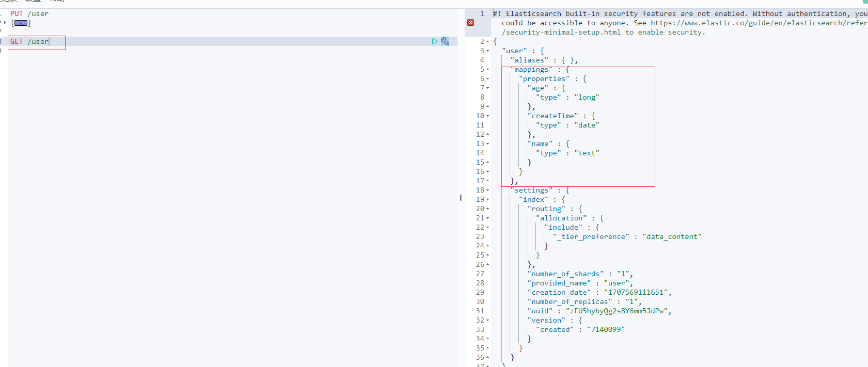The height and width of the screenshot is (367, 868).
Task: Collapse the "routing" block on line 20
Action: point(488,209)
